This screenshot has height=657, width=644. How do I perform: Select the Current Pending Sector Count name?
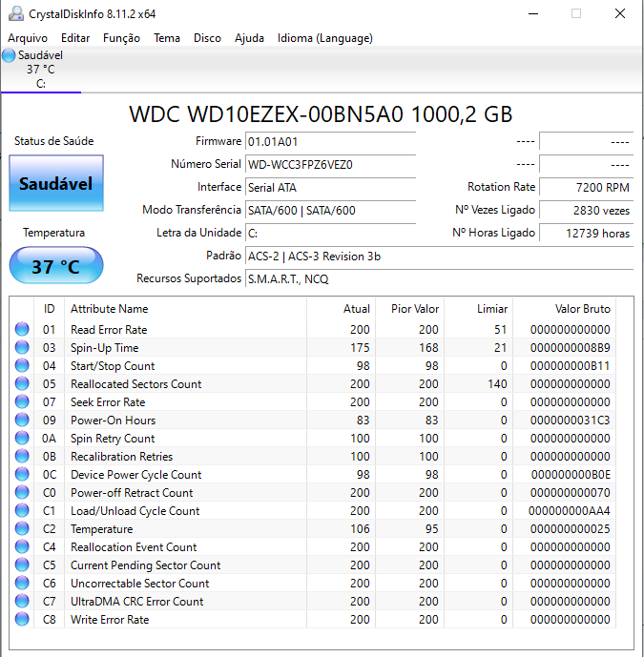pos(145,565)
